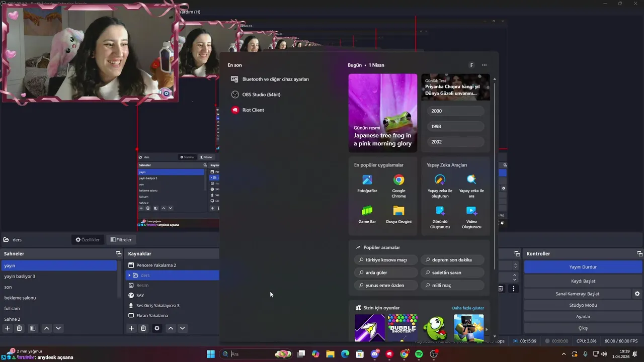
Task: Click Daha fazla göster games link
Action: (x=468, y=308)
